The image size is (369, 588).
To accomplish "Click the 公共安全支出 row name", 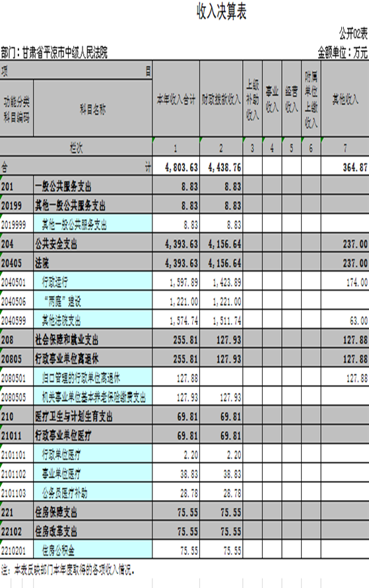I will click(x=56, y=244).
